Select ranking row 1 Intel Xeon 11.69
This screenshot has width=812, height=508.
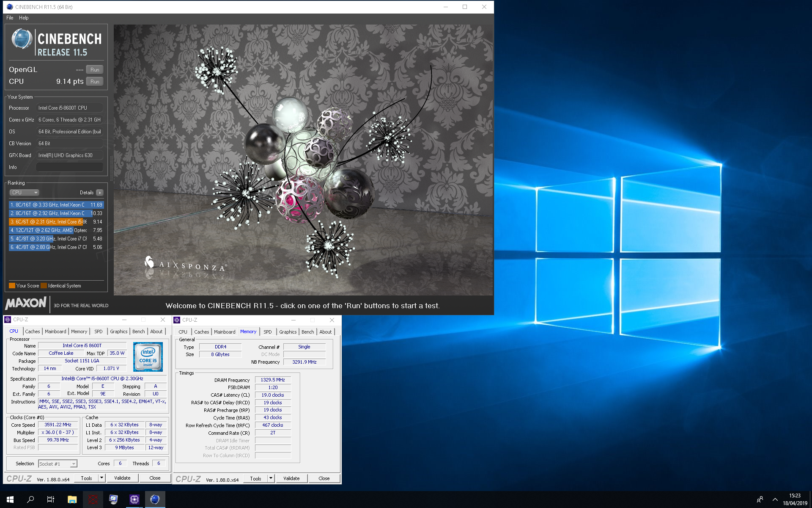click(56, 205)
